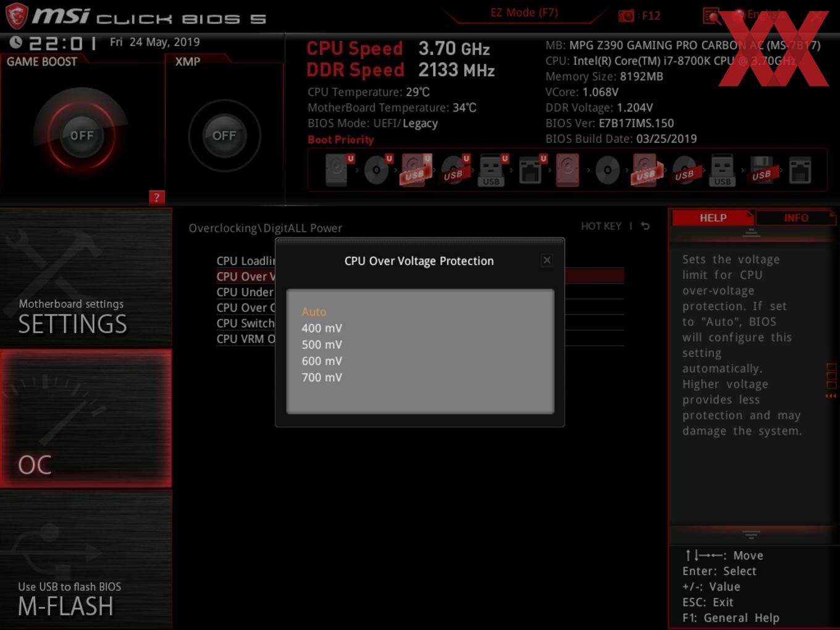
Task: Switch to EZ Mode (F7)
Action: [x=524, y=12]
